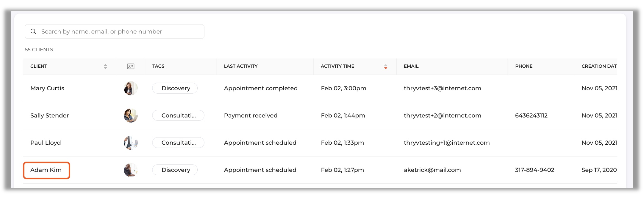Open the Paul Lloyd client record
This screenshot has height=198, width=644.
46,143
